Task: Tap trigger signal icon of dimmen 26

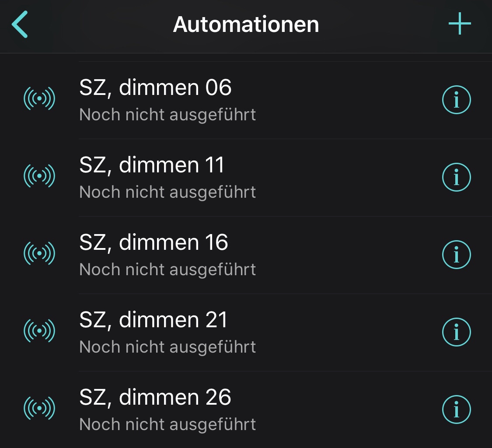Action: coord(39,408)
